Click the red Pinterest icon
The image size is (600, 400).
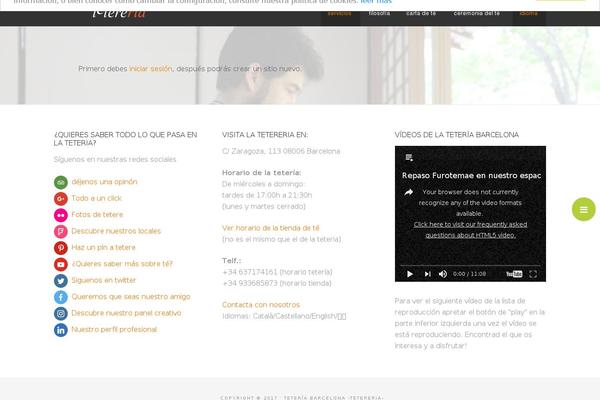(60, 248)
